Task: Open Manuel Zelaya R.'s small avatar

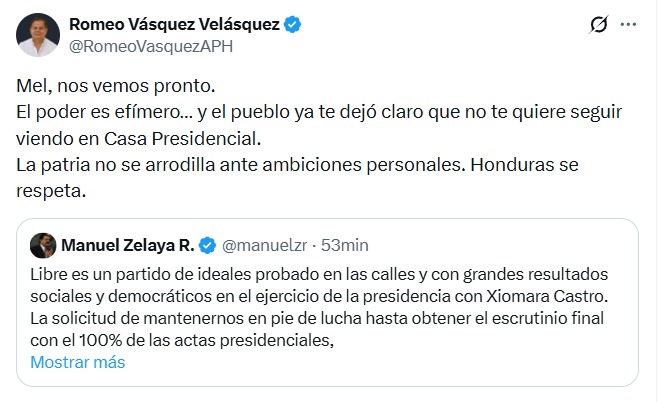Action: pyautogui.click(x=42, y=245)
